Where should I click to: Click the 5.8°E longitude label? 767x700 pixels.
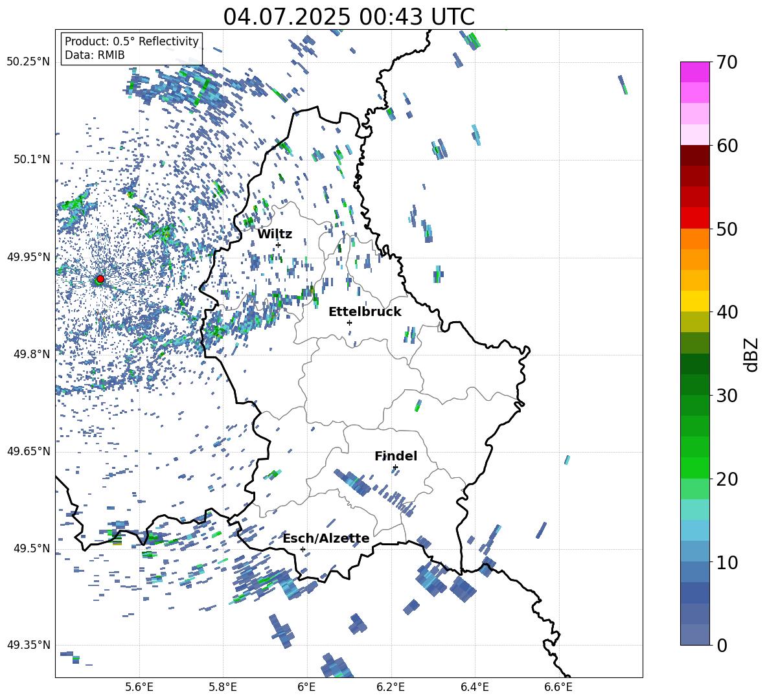coord(223,687)
